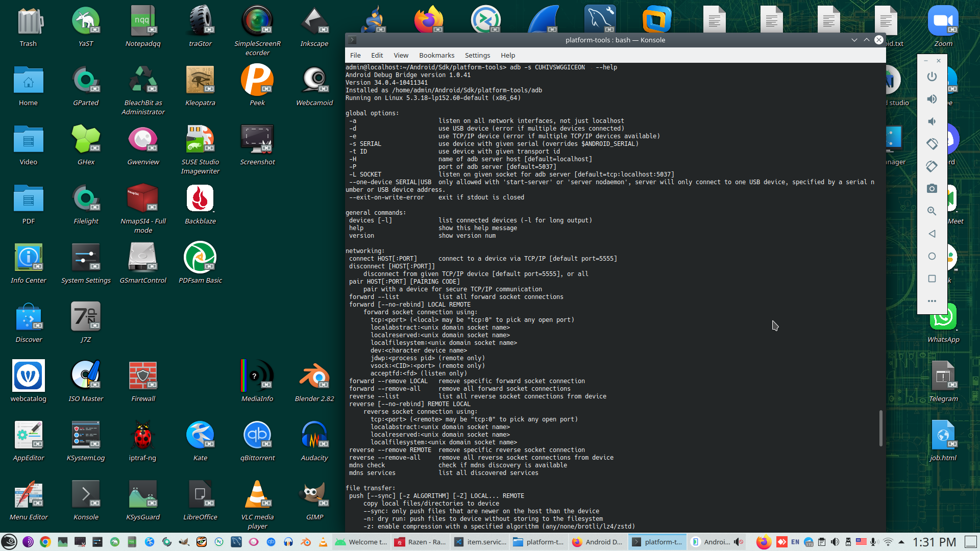Viewport: 980px width, 551px height.
Task: Open the Bookmarks menu in Konsole
Action: tap(436, 55)
